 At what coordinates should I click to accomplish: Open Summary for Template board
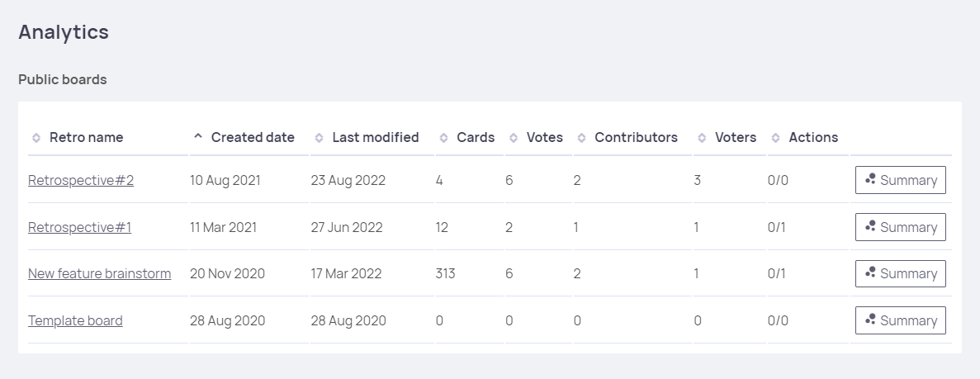[900, 320]
